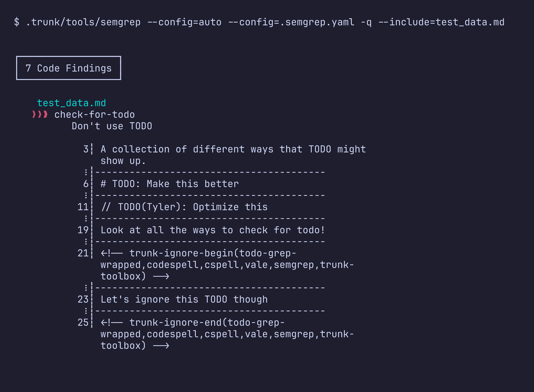The width and height of the screenshot is (534, 392).
Task: Select "Let's ignore this TODO though" line
Action: tap(184, 300)
